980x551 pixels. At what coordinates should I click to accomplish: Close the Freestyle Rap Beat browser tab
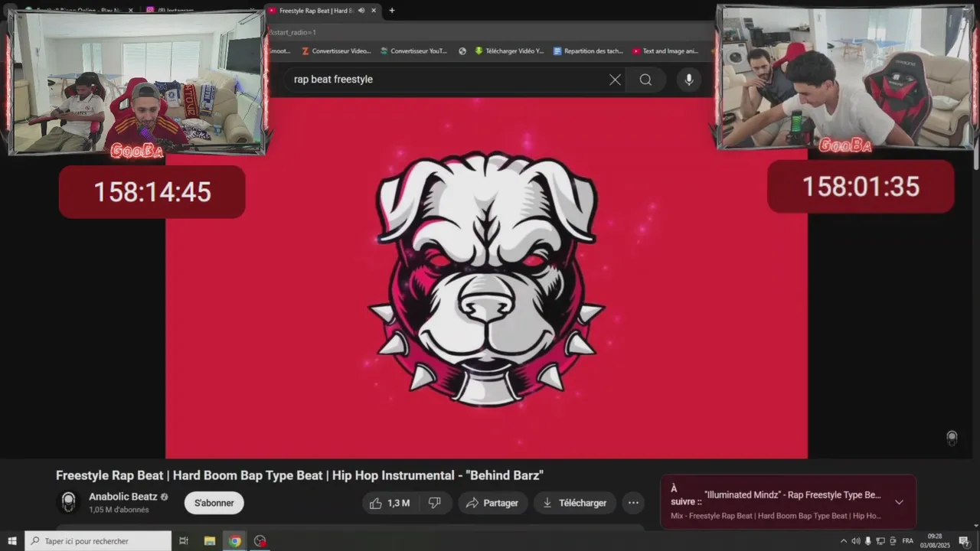point(374,11)
